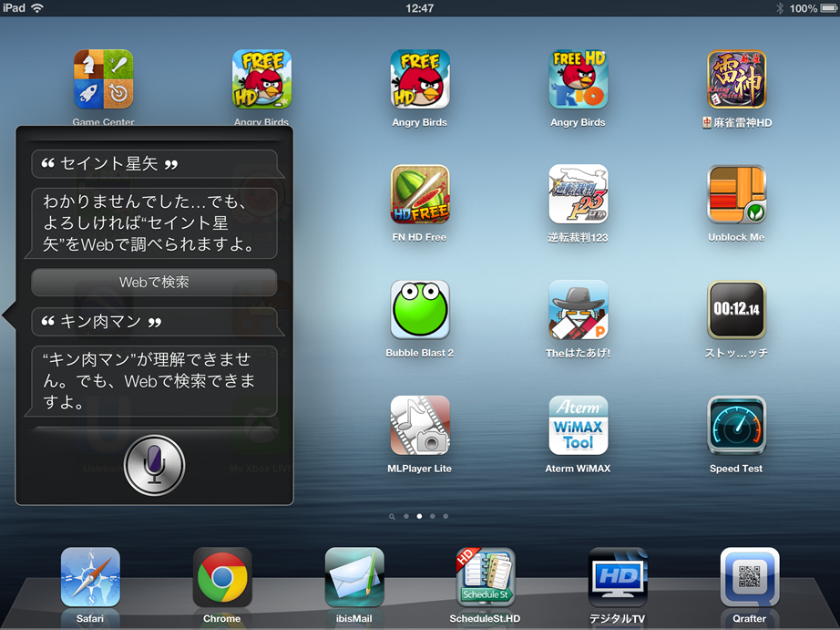840x630 pixels.
Task: Launch Bubble Blast 2
Action: tap(419, 310)
